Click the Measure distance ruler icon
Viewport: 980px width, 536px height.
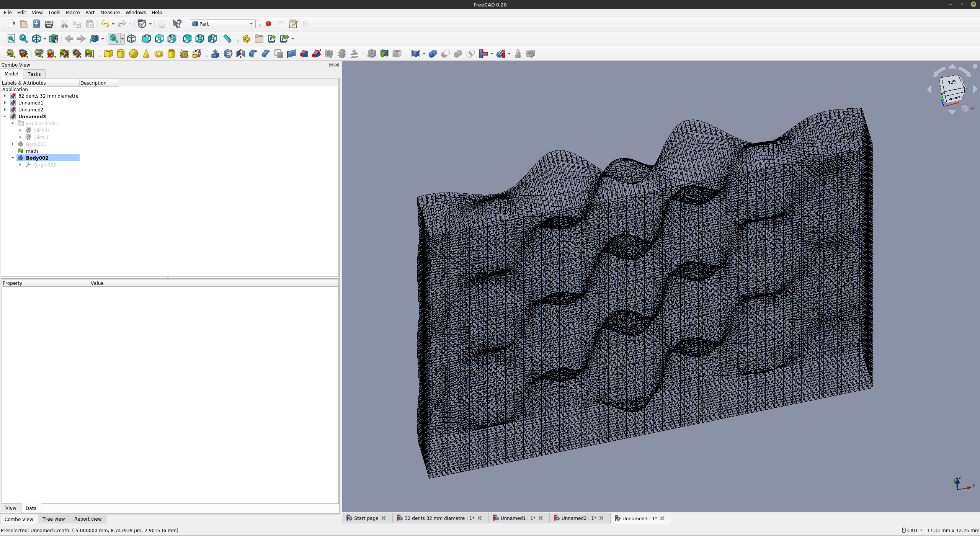pyautogui.click(x=227, y=39)
